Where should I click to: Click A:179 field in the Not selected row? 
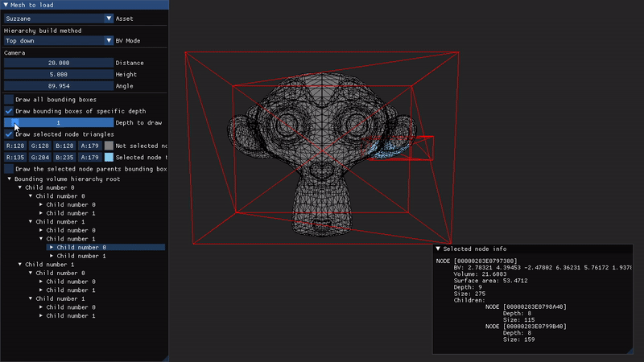pos(89,146)
